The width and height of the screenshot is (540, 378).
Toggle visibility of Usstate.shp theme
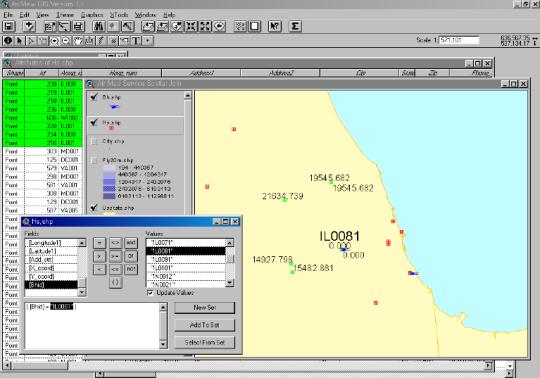[x=94, y=208]
